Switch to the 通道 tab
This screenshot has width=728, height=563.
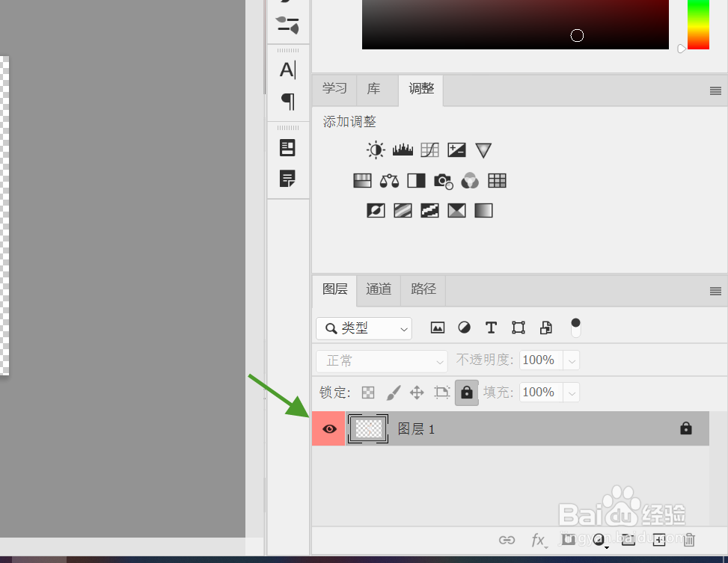pyautogui.click(x=379, y=289)
